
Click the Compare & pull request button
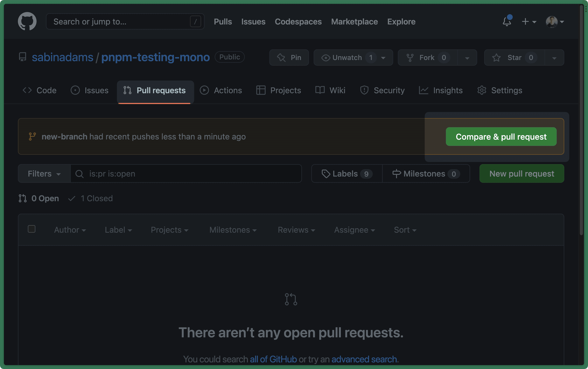click(501, 137)
